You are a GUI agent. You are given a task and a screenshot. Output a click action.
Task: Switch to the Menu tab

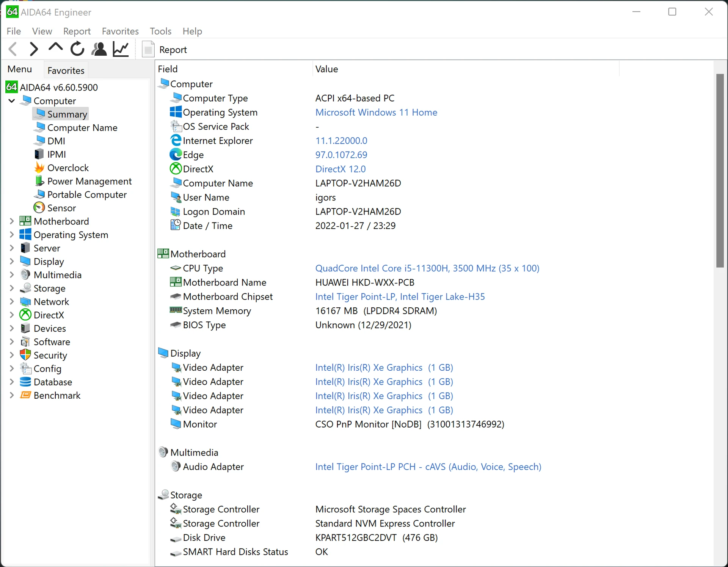[x=20, y=69]
